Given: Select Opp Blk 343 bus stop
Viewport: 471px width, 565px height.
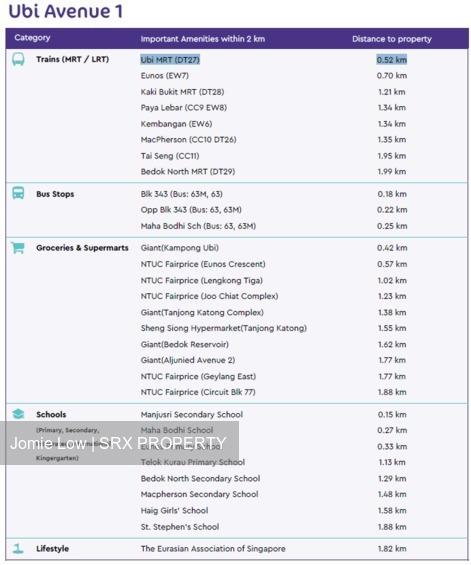Looking at the screenshot, I should 191,210.
